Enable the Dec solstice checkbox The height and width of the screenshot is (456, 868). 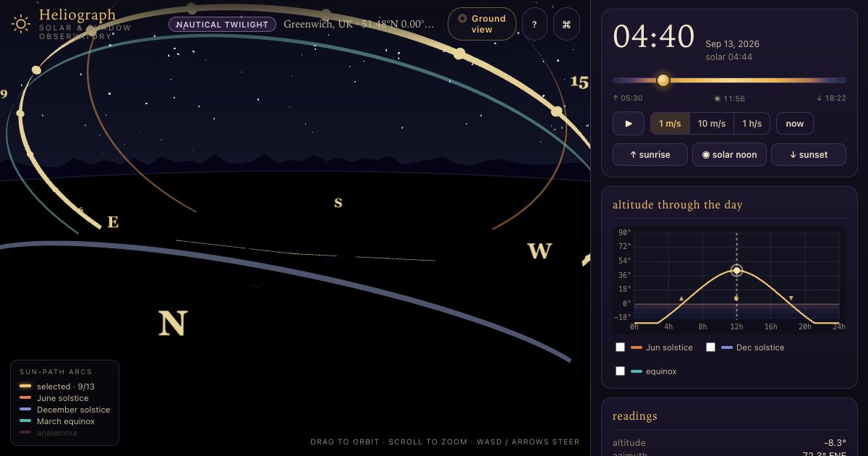710,347
